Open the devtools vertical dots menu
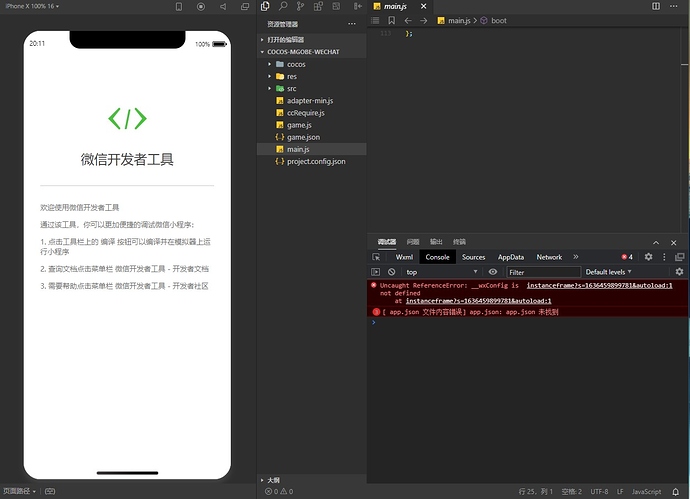 (x=664, y=257)
